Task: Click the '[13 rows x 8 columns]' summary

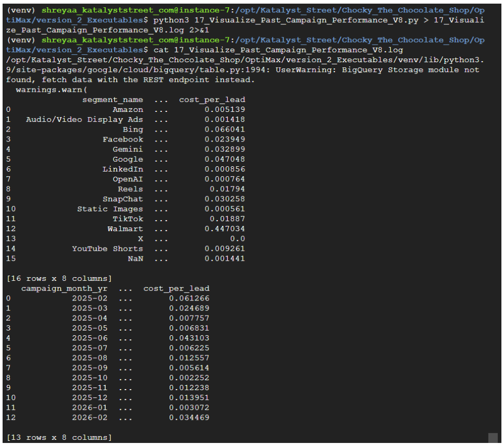Action: point(59,438)
